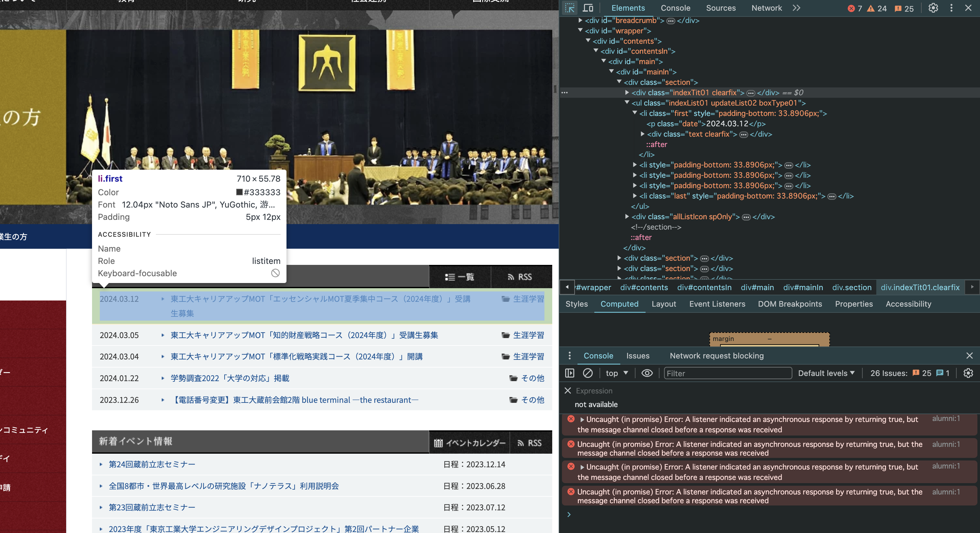980x533 pixels.
Task: Click the warning count badge showing 24
Action: point(877,8)
